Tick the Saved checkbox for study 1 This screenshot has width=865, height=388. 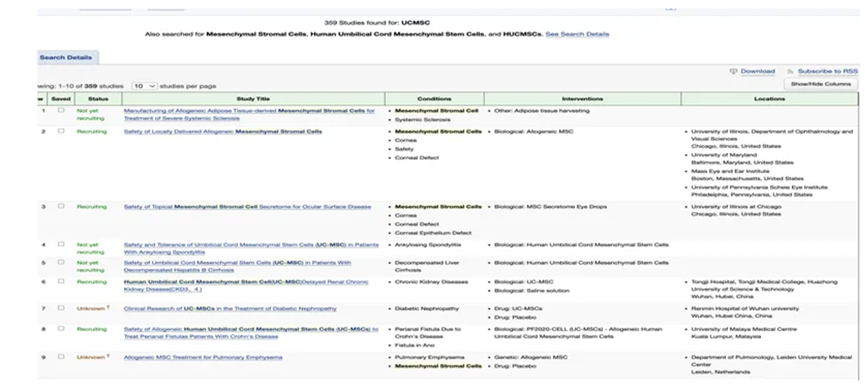pos(61,110)
